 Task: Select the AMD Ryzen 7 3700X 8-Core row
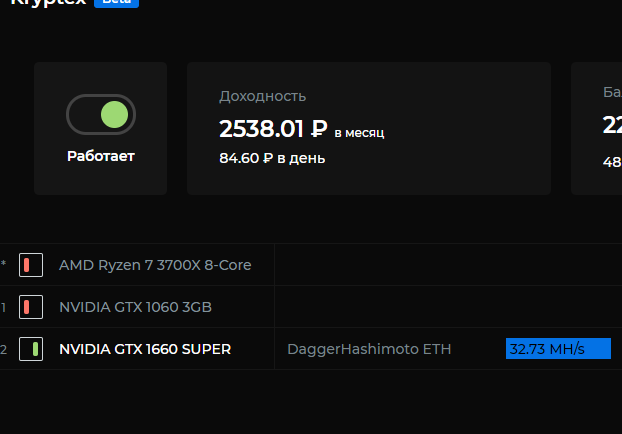point(311,265)
